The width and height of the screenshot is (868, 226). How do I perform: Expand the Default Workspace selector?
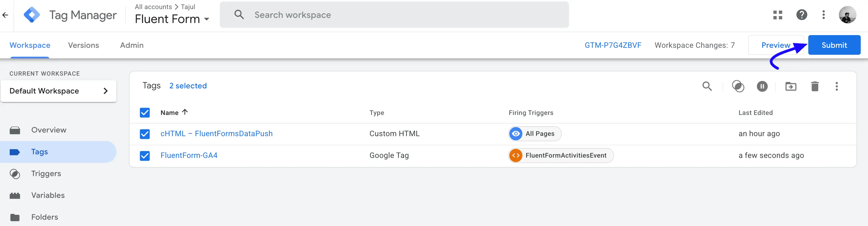(x=59, y=91)
